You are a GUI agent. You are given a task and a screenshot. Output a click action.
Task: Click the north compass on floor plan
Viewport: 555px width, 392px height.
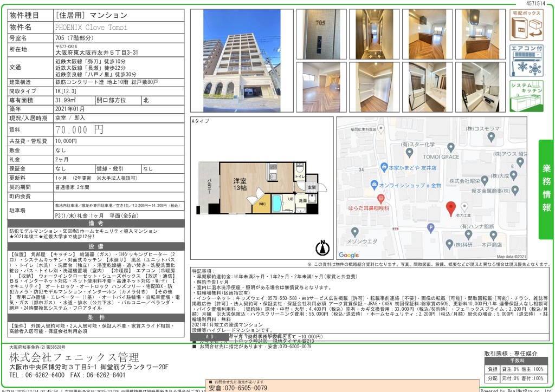pos(322,247)
